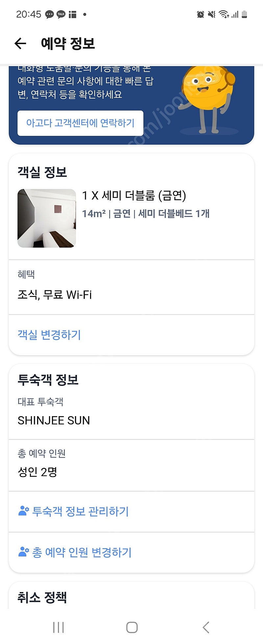Viewport: 263px width, 644px height.
Task: Tap the alarm icon in status bar
Action: pos(200,14)
